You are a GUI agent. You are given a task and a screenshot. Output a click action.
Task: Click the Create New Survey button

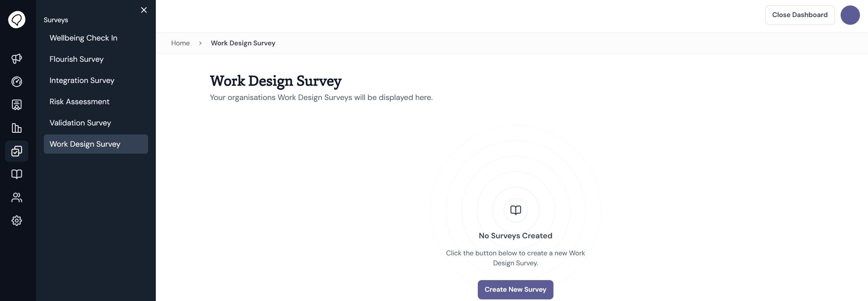click(515, 289)
